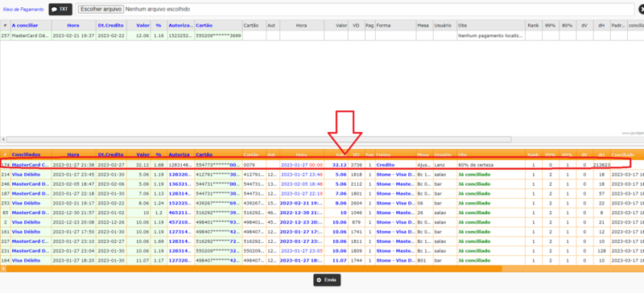The height and width of the screenshot is (293, 644).
Task: Select Visa Débito in row 161
Action: pyautogui.click(x=31, y=231)
